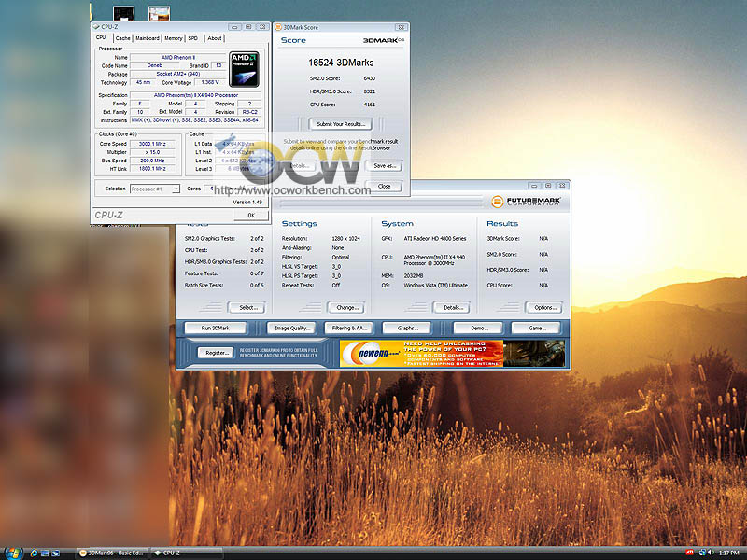Click the Switch Between Windows quick launch icon
747x560 pixels.
click(55, 553)
